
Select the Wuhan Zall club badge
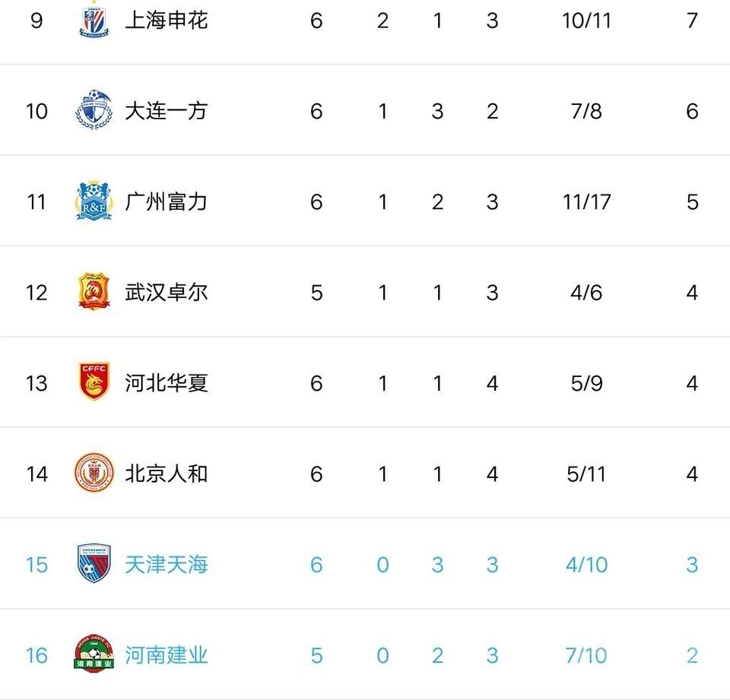(95, 292)
